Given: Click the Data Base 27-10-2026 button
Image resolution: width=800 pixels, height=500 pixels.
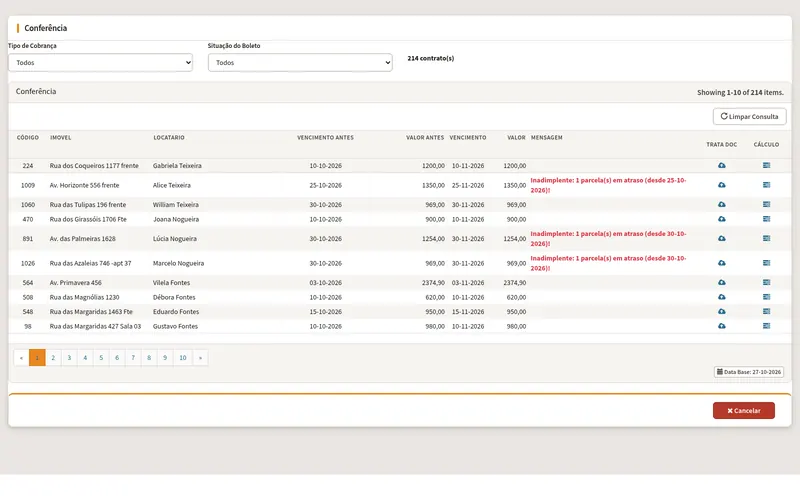Looking at the screenshot, I should pos(748,372).
